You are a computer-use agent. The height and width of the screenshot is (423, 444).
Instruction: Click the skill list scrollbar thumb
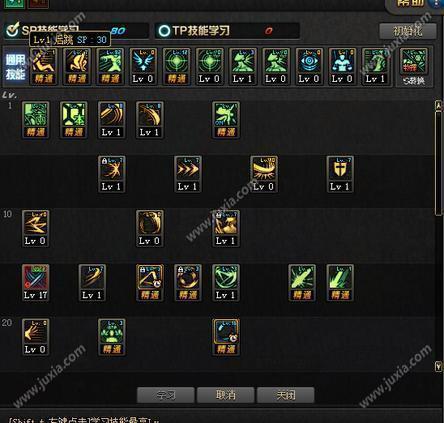pyautogui.click(x=439, y=163)
